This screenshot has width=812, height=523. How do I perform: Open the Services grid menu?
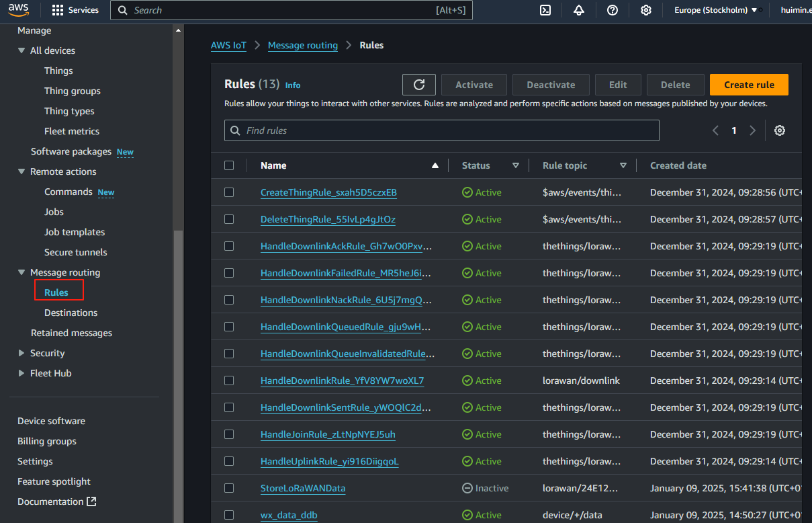coord(75,10)
